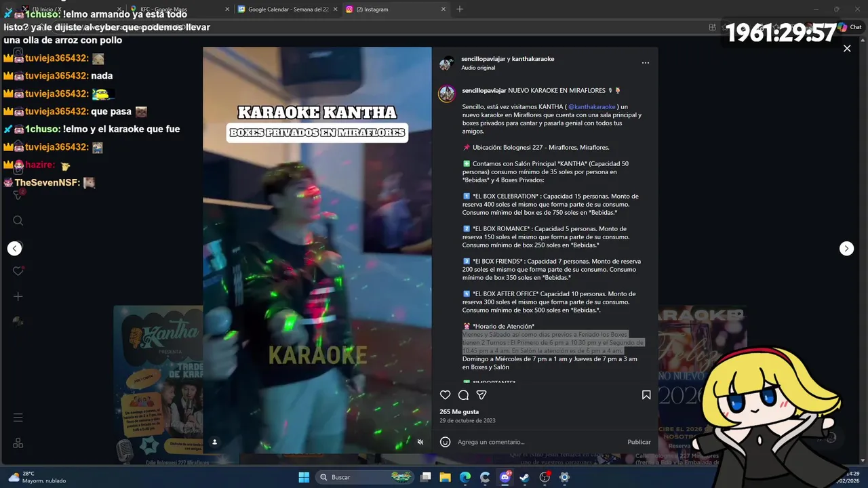Image resolution: width=868 pixels, height=488 pixels.
Task: Open the Windows Start menu
Action: pos(304,477)
